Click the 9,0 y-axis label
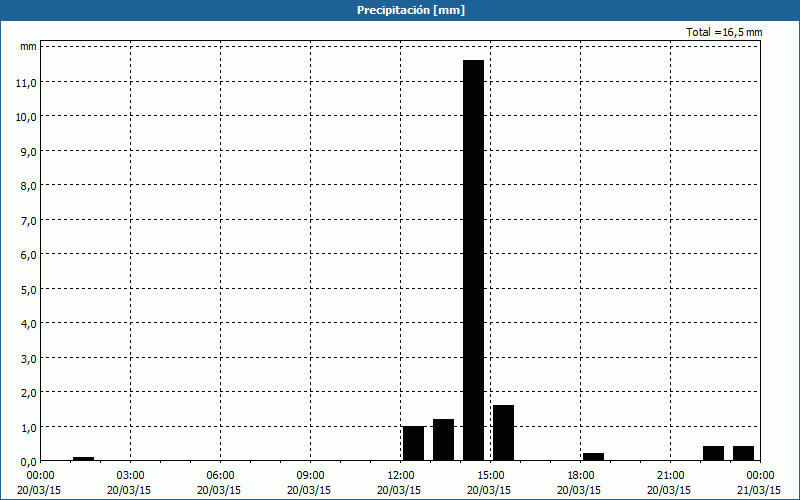The width and height of the screenshot is (800, 500). click(29, 152)
